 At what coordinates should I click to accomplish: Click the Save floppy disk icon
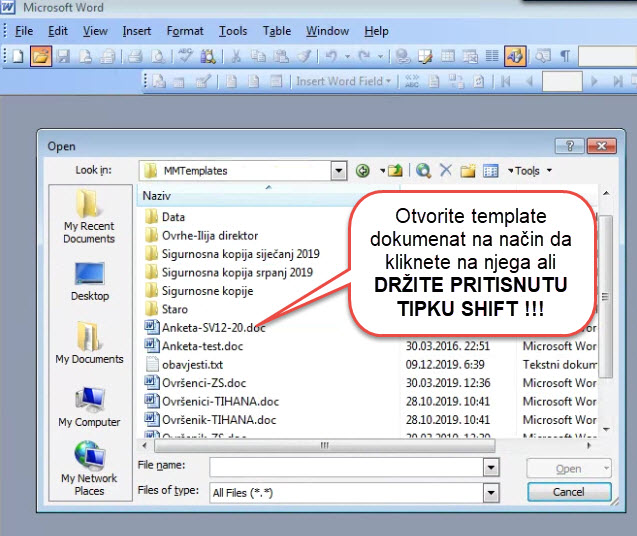click(x=63, y=56)
